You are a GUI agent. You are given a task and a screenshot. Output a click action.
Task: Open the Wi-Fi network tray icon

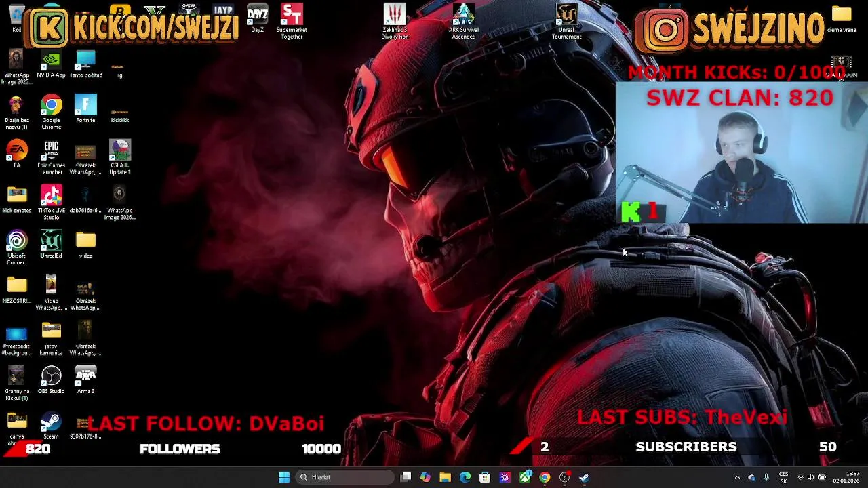pos(800,477)
